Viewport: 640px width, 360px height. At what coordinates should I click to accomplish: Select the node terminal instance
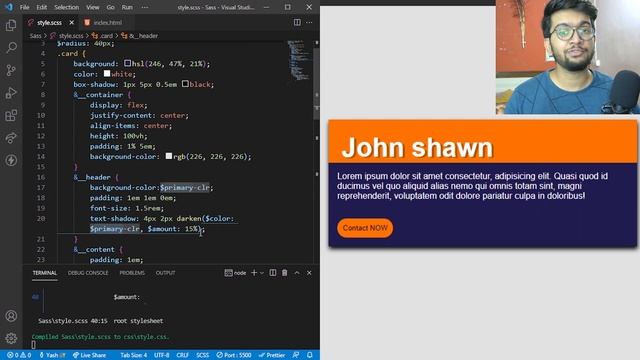[235, 273]
